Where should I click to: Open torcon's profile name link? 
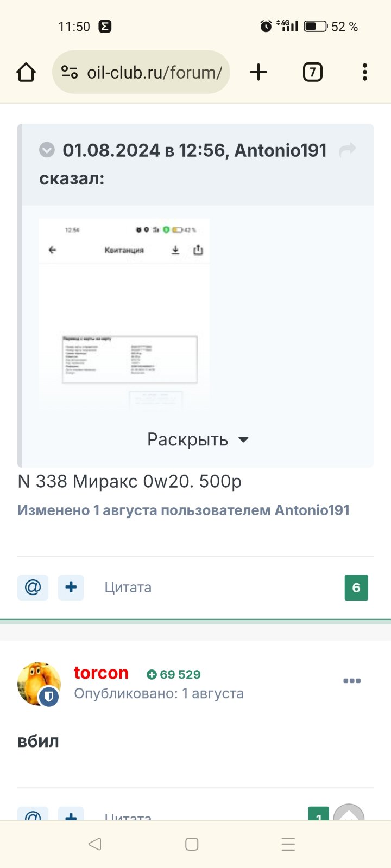point(101,673)
